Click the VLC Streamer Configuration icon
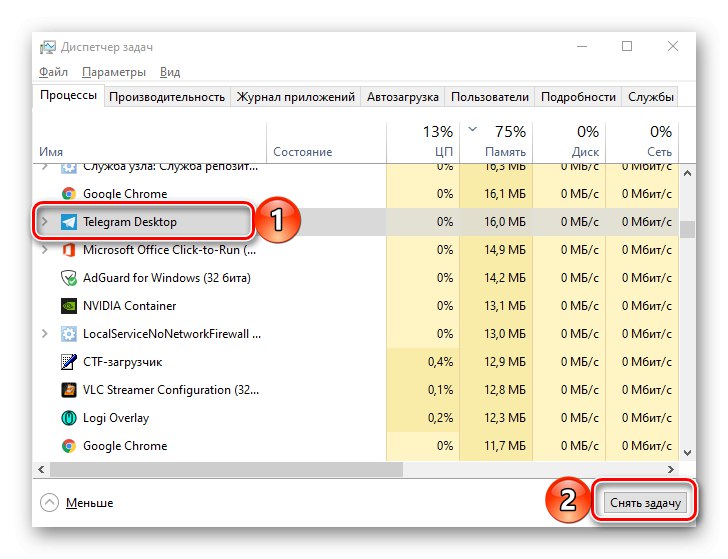The width and height of the screenshot is (728, 559). pos(69,390)
